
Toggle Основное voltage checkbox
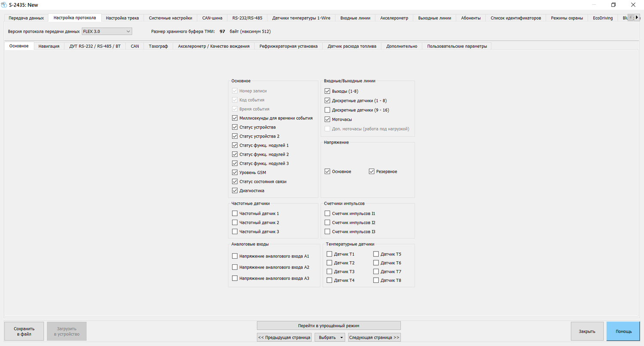[328, 171]
